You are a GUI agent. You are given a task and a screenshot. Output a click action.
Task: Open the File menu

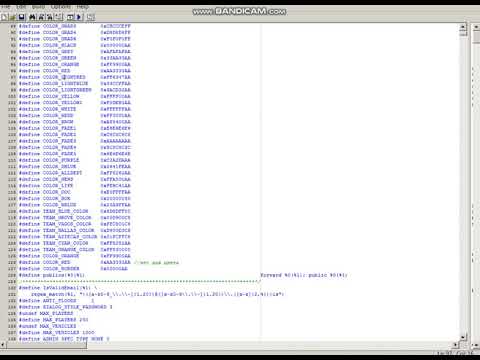pos(6,7)
